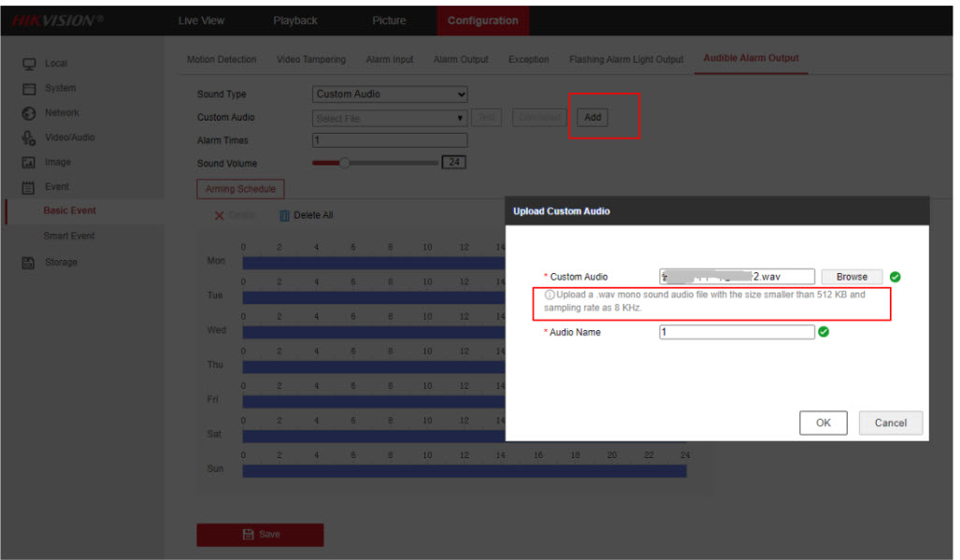Click the Storage disk icon
This screenshot has height=560, width=960.
click(x=29, y=263)
